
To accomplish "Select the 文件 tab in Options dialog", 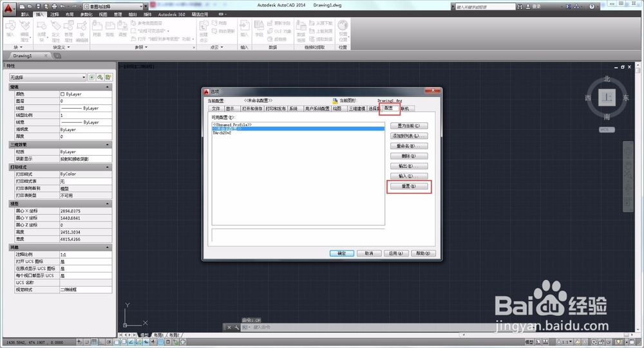I will (x=216, y=109).
